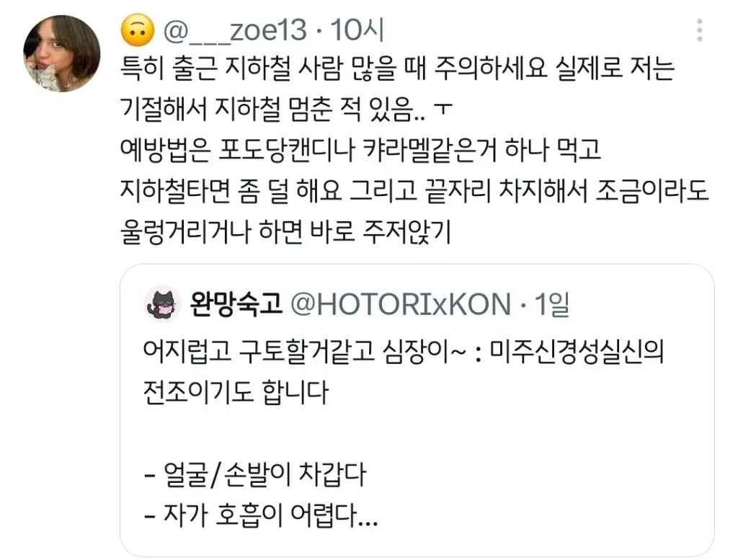
Task: Open the zoe13 profile photo
Action: pyautogui.click(x=62, y=53)
